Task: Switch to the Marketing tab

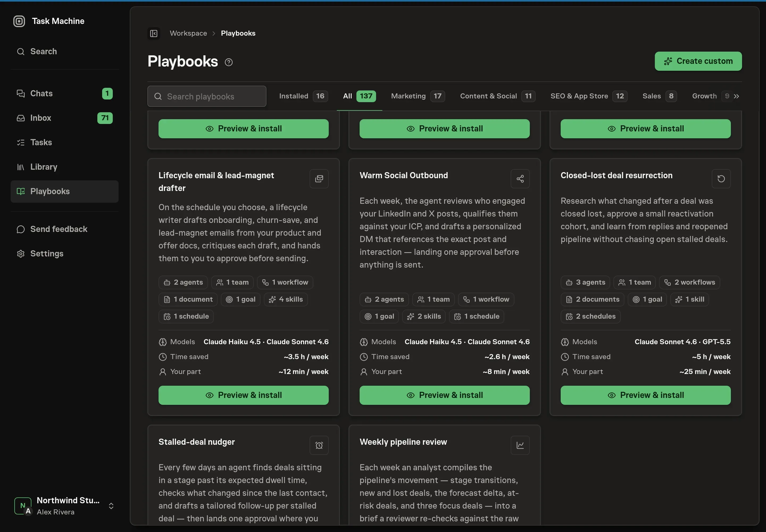Action: pyautogui.click(x=418, y=96)
